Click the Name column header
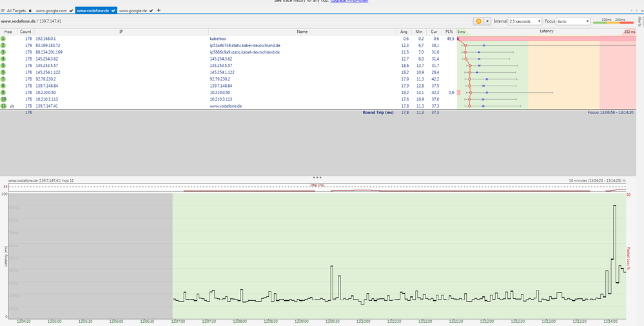The image size is (644, 326). tap(302, 32)
